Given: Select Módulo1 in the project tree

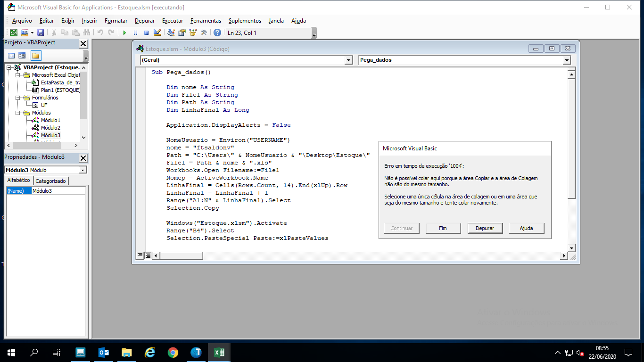Looking at the screenshot, I should click(50, 120).
